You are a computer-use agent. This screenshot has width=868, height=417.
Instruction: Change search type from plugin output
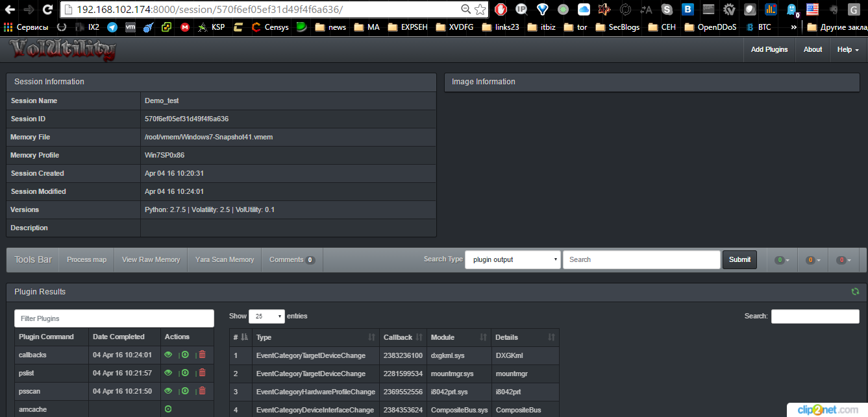point(511,259)
